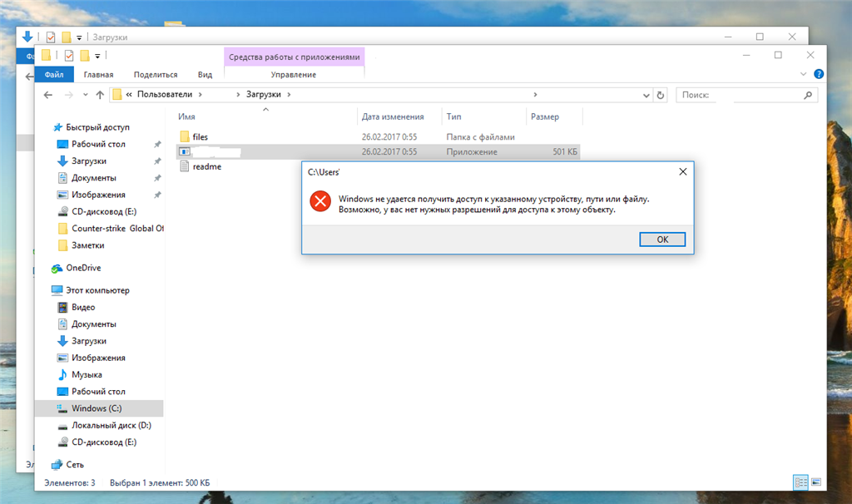
Task: Open the first Изображения under quick access
Action: point(98,195)
